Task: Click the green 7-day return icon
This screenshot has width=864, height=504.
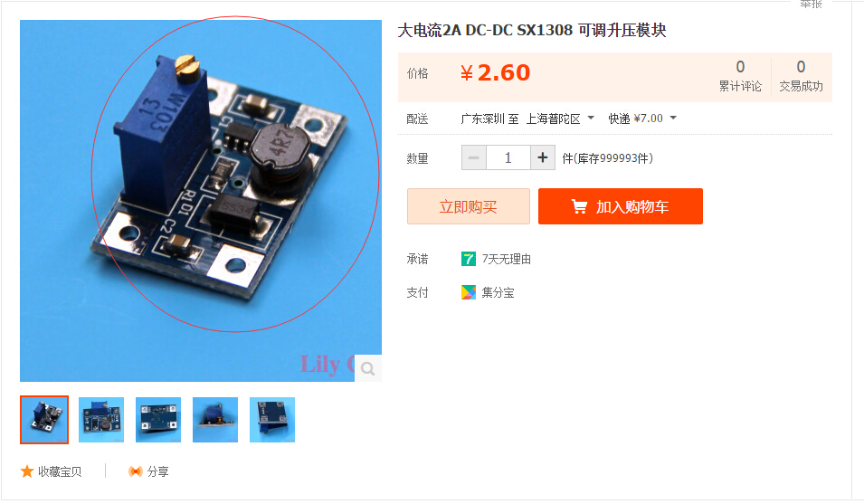Action: (x=469, y=259)
